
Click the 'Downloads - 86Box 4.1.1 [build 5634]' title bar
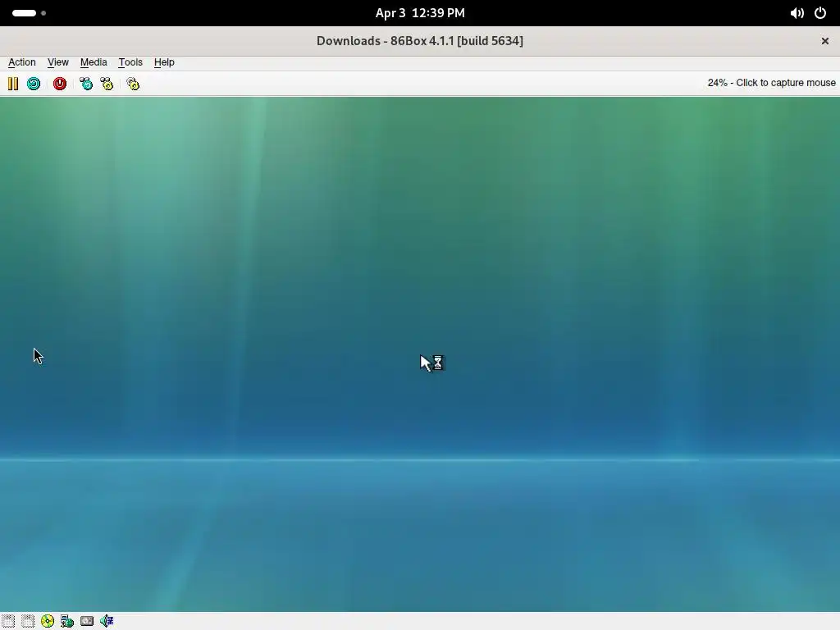[420, 41]
